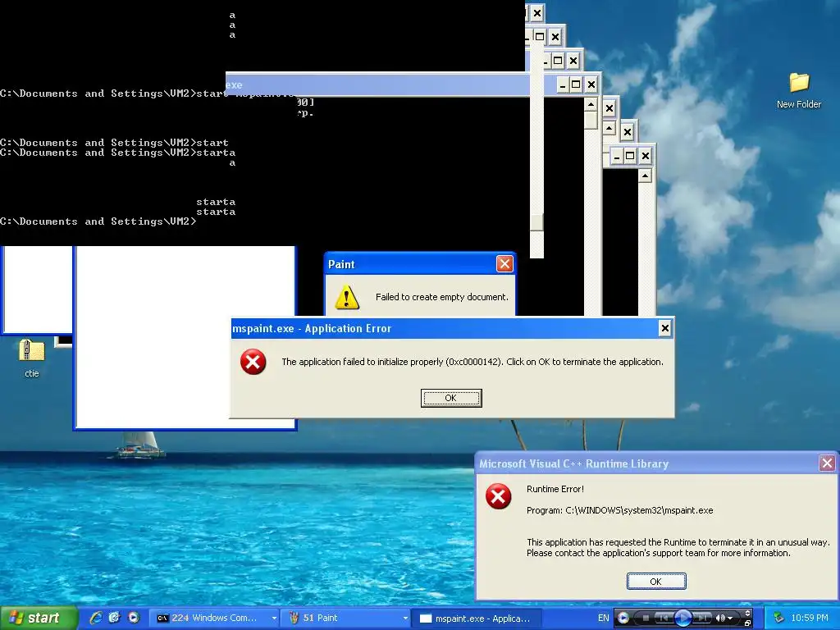Close the mspaint.exe Application Error dialog

[x=664, y=328]
